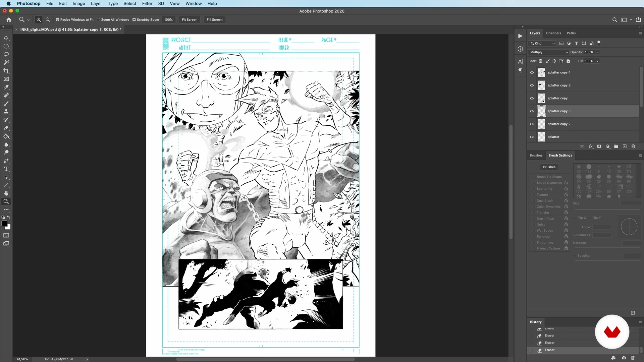Hide the splatter copy layer
This screenshot has width=644, height=362.
pos(532,98)
